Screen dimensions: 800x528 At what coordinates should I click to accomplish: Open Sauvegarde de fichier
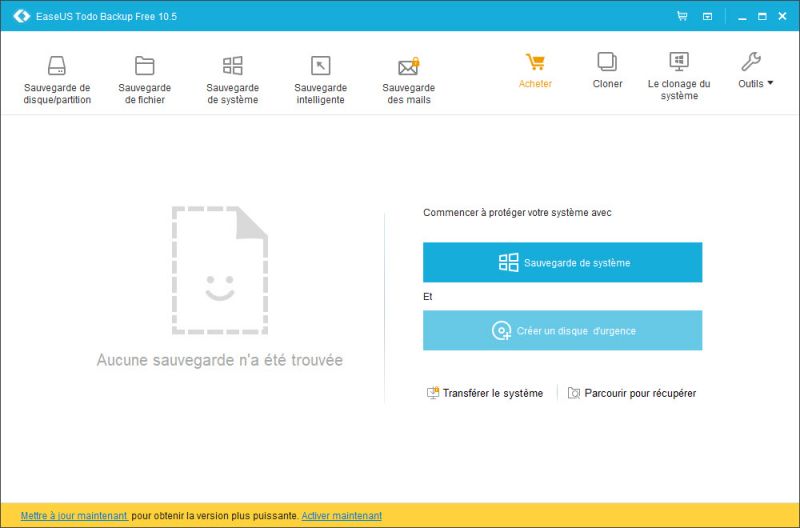[x=144, y=80]
